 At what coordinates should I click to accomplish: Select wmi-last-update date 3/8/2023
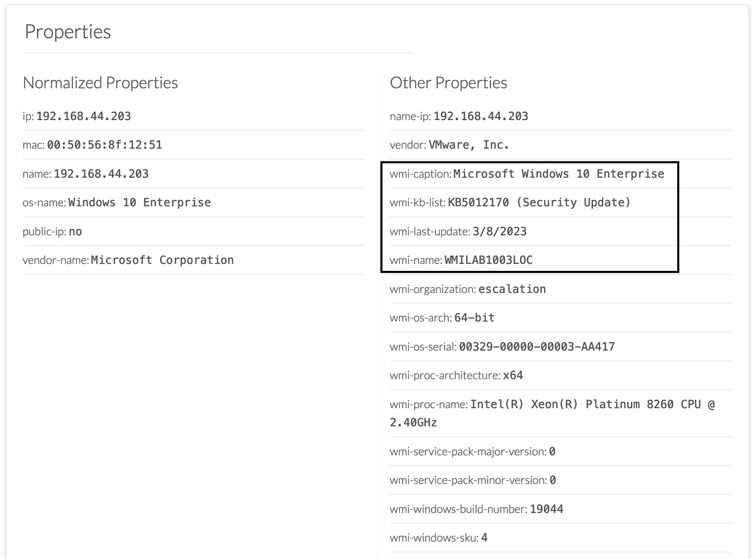point(499,231)
